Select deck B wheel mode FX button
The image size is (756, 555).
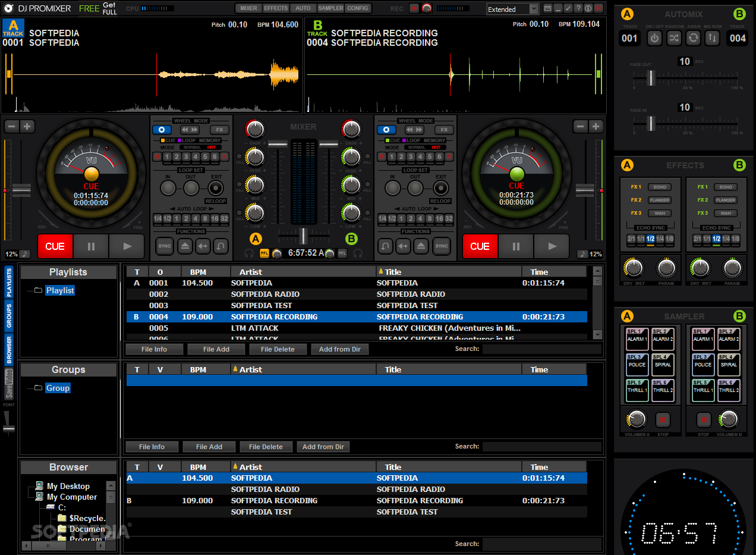(x=444, y=130)
